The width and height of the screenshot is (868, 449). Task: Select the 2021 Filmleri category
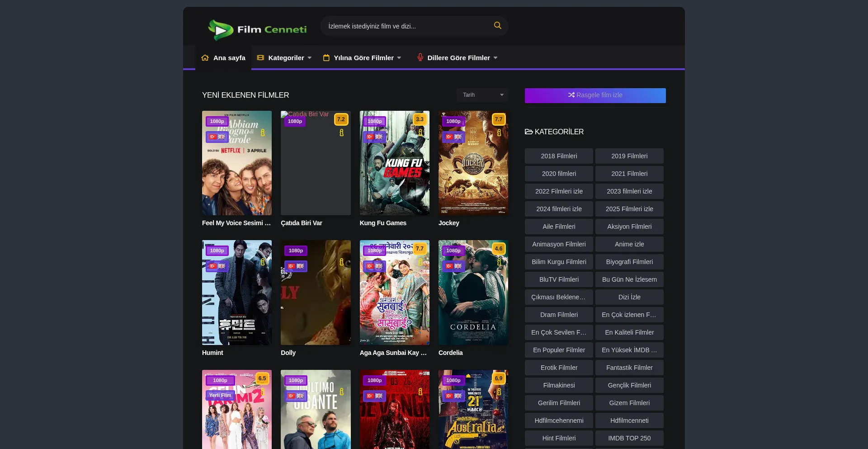[x=629, y=174]
